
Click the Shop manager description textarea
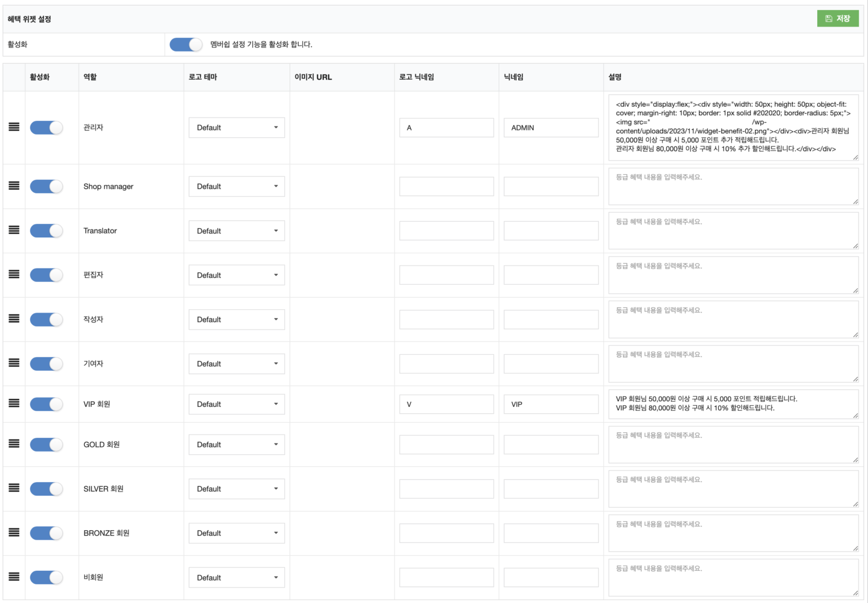[x=733, y=186]
